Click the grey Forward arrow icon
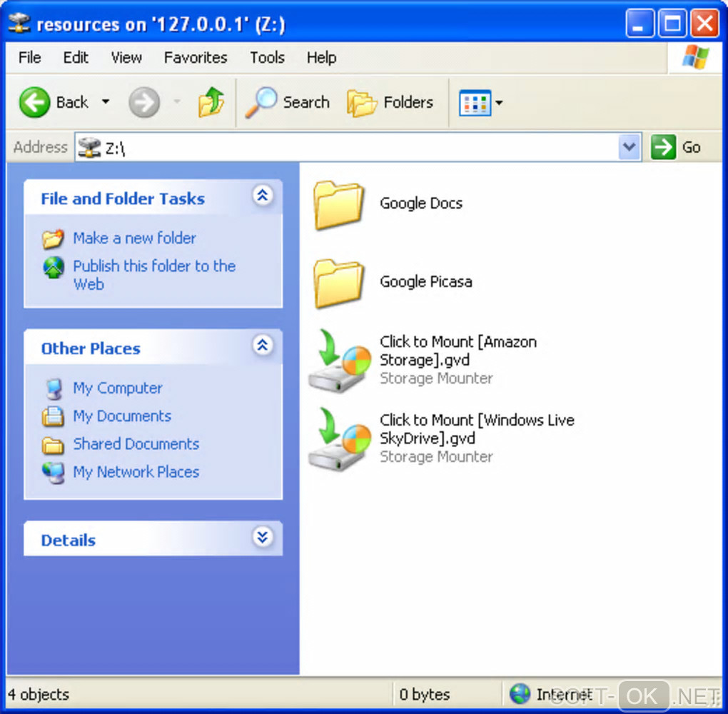 (x=144, y=102)
